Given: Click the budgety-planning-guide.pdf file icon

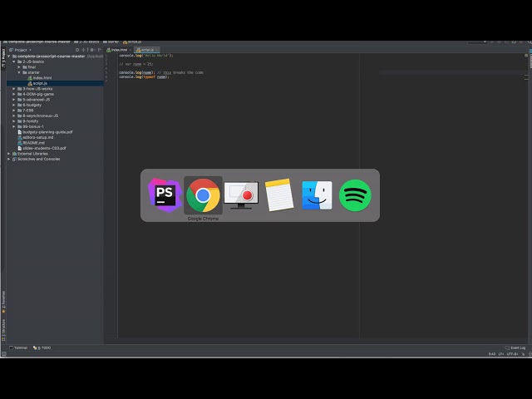Looking at the screenshot, I should [x=20, y=132].
